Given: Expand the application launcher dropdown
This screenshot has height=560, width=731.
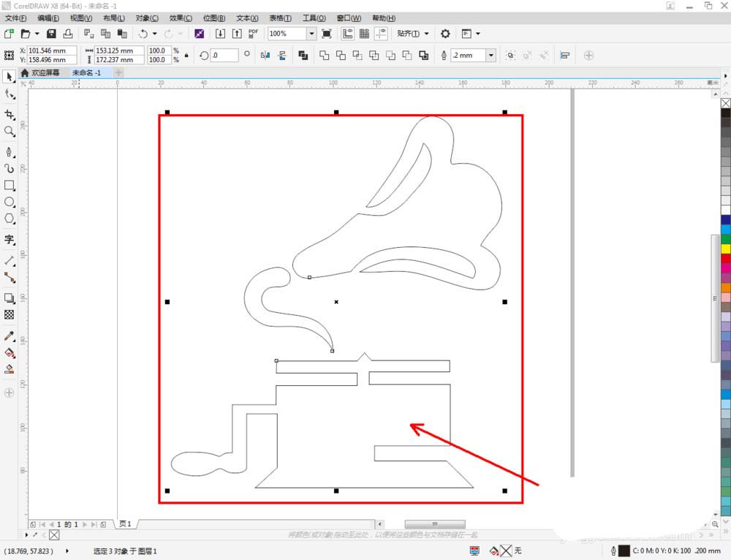Looking at the screenshot, I should pyautogui.click(x=477, y=34).
